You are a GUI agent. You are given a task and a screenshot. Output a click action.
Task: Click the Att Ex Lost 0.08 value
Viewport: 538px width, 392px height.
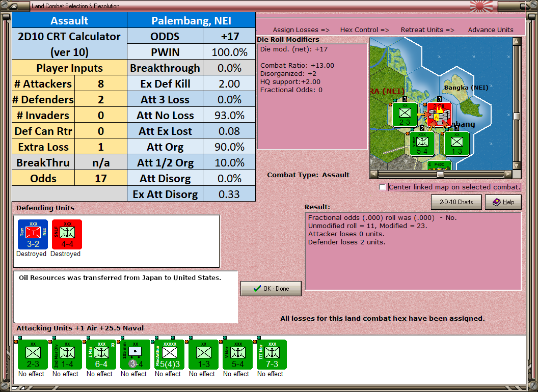(x=229, y=131)
